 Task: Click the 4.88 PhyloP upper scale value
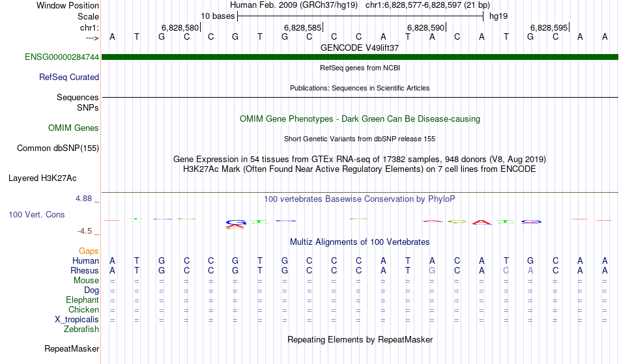click(83, 199)
